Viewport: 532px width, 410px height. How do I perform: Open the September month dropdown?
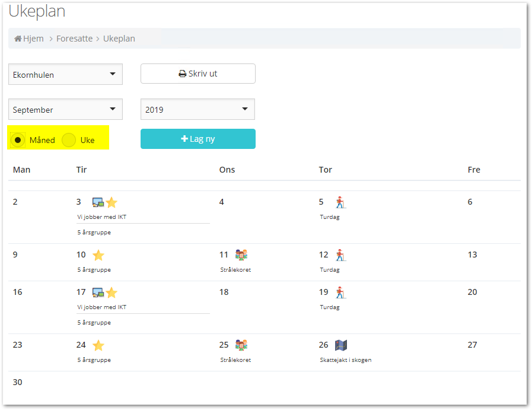(x=65, y=110)
